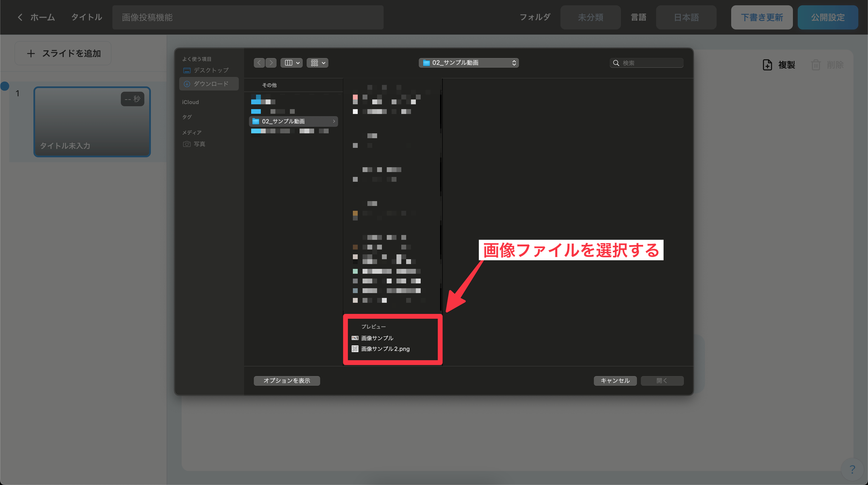Viewport: 868px width, 485px height.
Task: Click the help question mark icon
Action: coord(852,469)
